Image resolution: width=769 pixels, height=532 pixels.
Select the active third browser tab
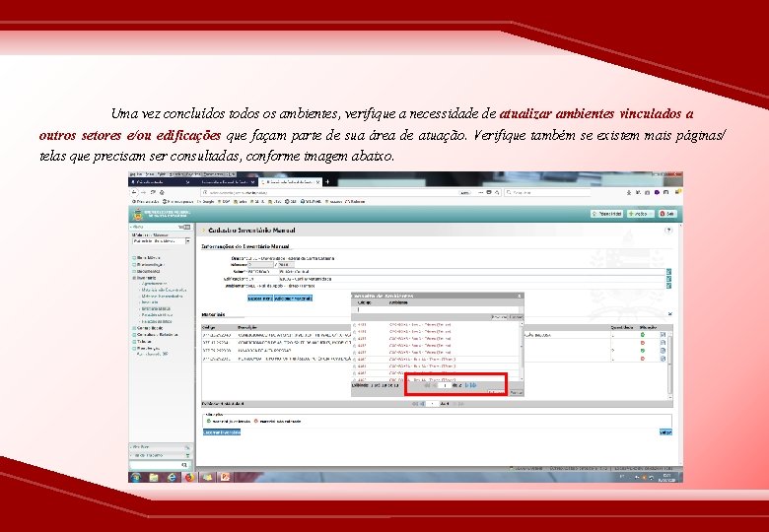[290, 181]
